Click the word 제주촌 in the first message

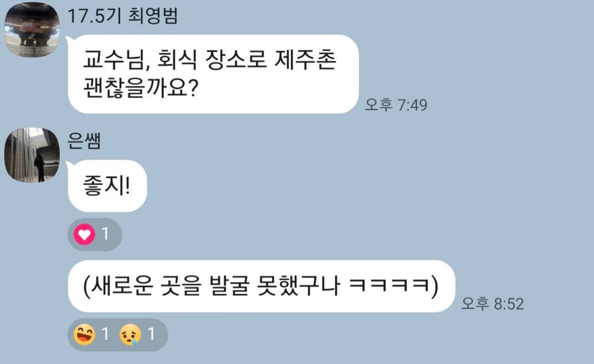pyautogui.click(x=305, y=60)
